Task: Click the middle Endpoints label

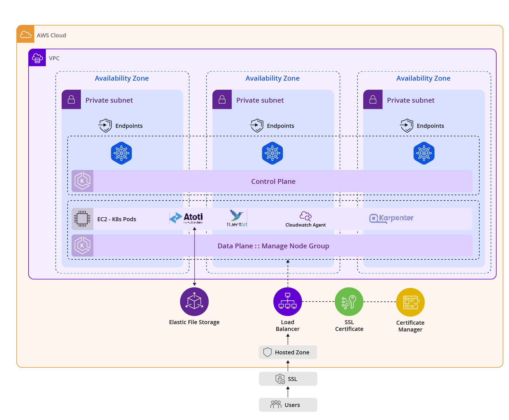Action: pos(281,126)
